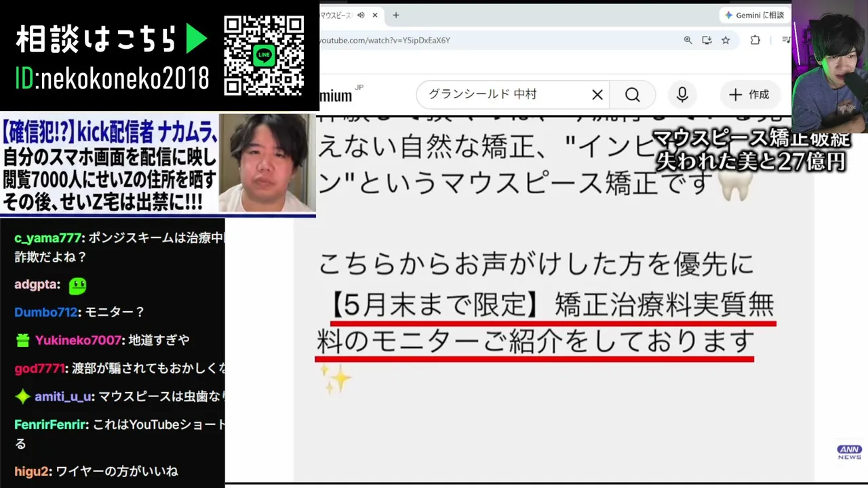This screenshot has height=488, width=868.
Task: Click the streamer webcam feed
Action: (x=829, y=66)
